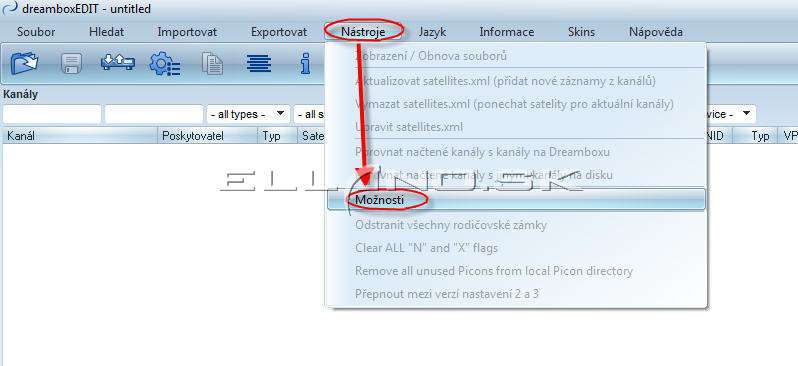Viewport: 798px width, 366px height.
Task: Choose Přepnout mezi verzí nastavení 2 a 3
Action: coord(516,294)
